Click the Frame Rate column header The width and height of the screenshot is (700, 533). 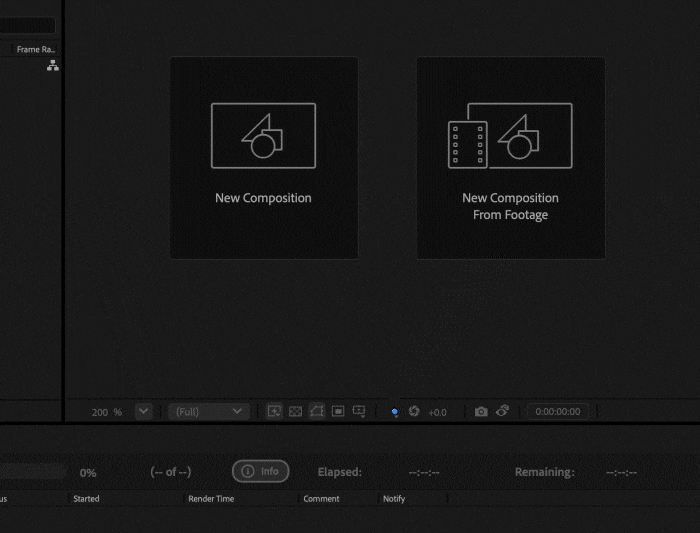35,49
